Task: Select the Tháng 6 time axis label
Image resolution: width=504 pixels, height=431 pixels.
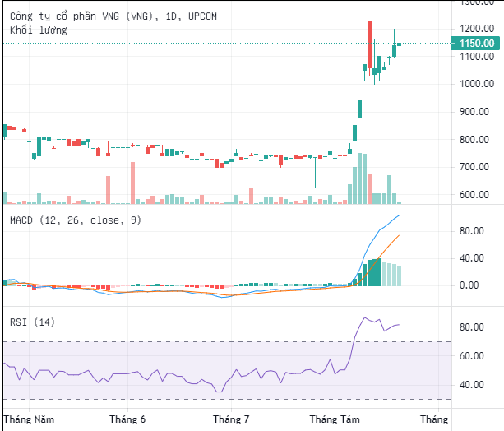Action: 127,419
